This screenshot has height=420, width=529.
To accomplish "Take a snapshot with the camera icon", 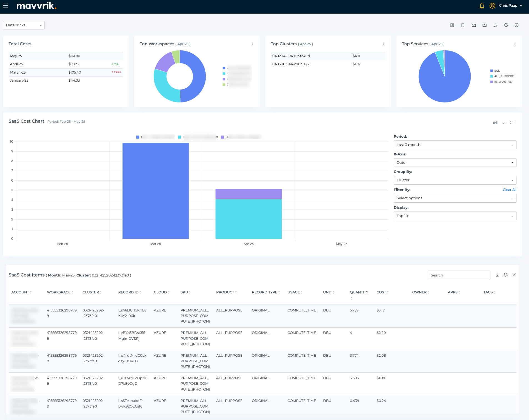I will pos(485,25).
